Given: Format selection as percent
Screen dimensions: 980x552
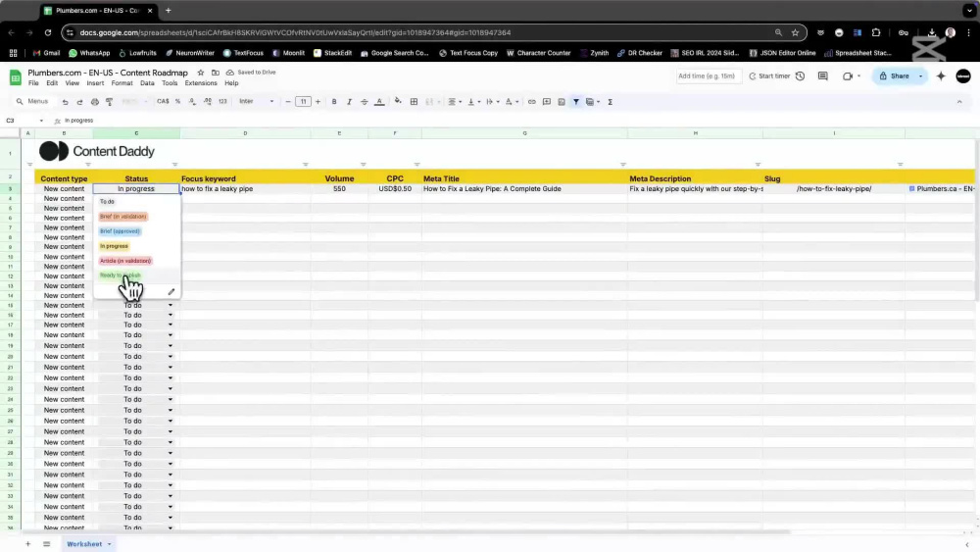Looking at the screenshot, I should 177,101.
